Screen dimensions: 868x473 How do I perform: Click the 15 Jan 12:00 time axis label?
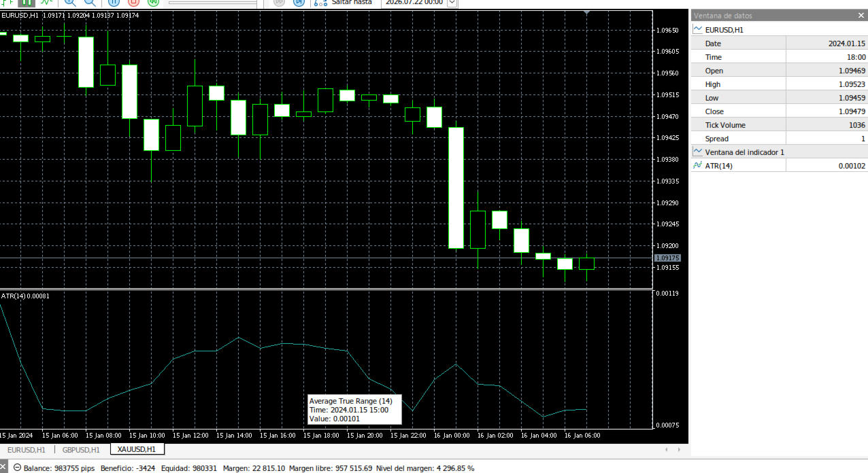click(x=190, y=435)
